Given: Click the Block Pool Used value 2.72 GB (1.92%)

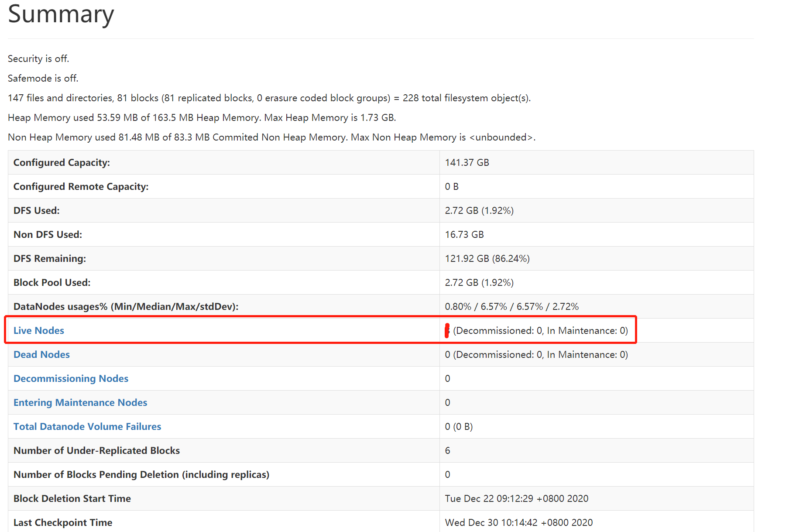Looking at the screenshot, I should [479, 282].
